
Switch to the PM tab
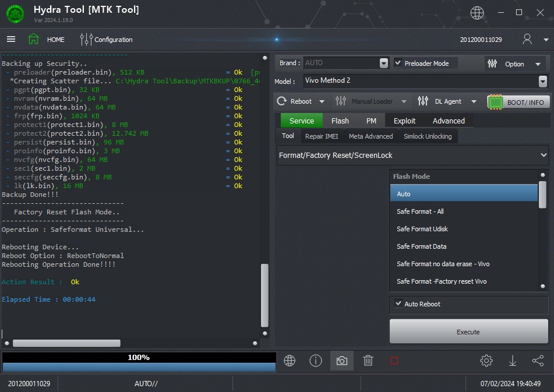point(371,121)
